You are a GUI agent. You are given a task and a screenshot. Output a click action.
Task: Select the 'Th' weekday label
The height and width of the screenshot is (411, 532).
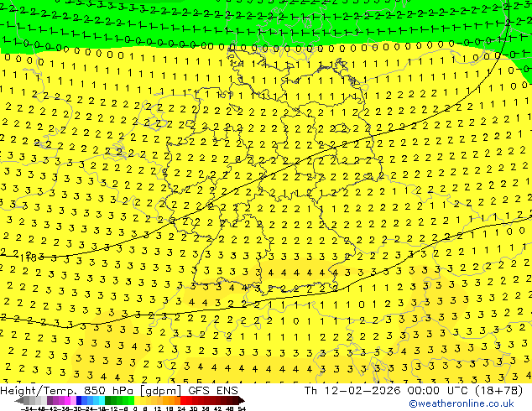tap(310, 391)
